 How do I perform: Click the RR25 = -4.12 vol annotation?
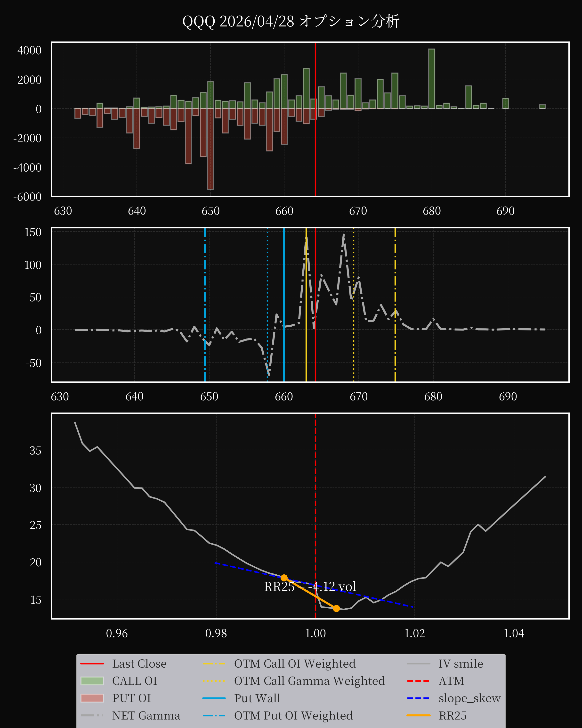coord(310,587)
